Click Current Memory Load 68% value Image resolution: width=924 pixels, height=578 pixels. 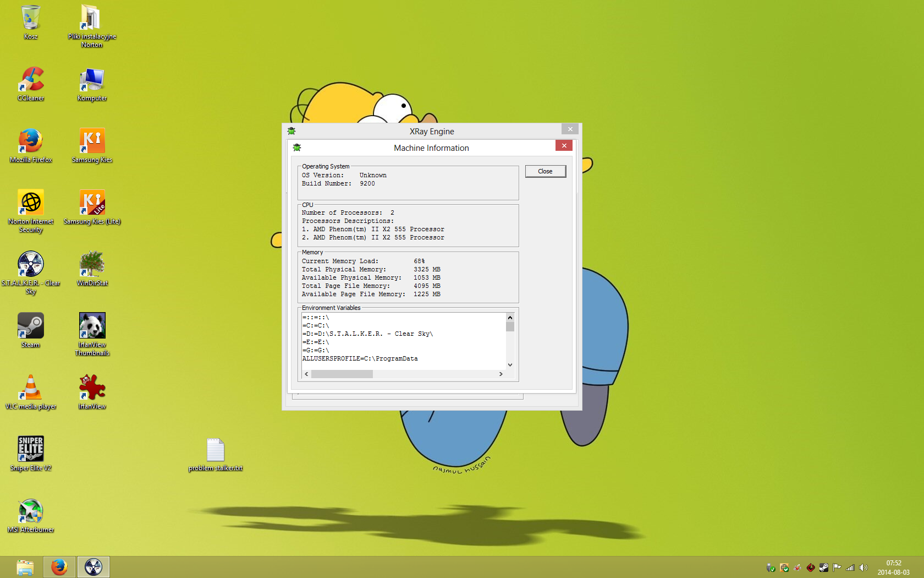point(419,261)
